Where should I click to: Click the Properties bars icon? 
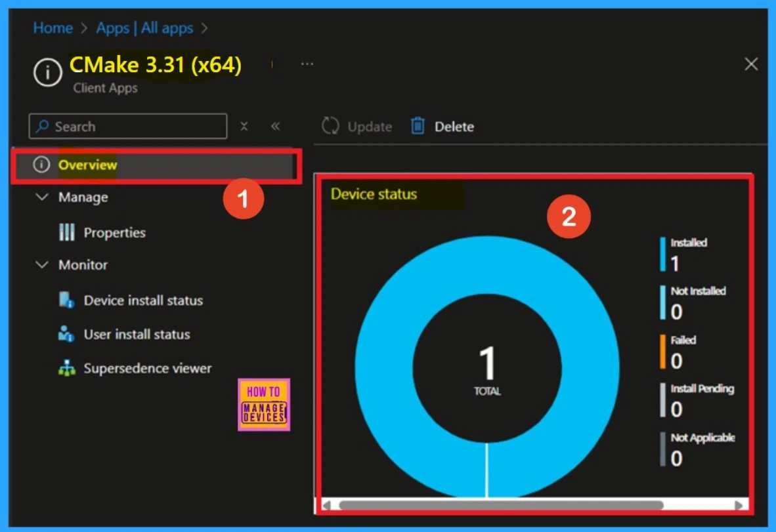[x=67, y=232]
